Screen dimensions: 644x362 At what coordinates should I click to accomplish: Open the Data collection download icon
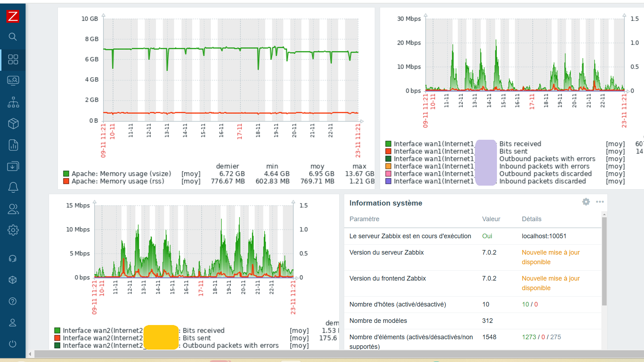13,166
